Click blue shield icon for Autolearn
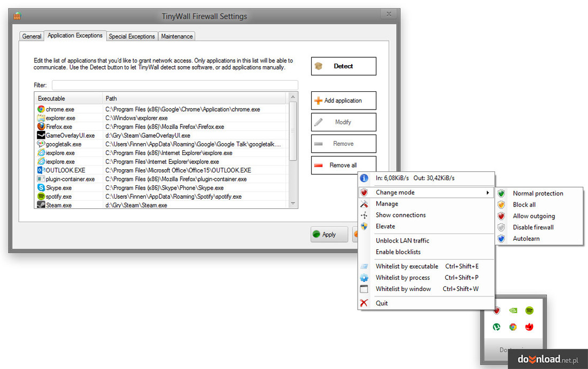Image resolution: width=588 pixels, height=369 pixels. tap(501, 238)
